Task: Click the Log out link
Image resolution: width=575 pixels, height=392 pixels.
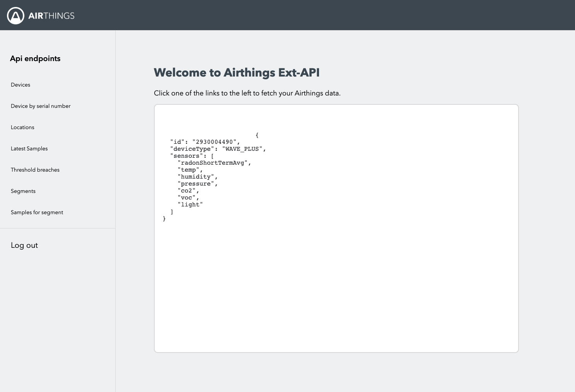Action: point(24,245)
